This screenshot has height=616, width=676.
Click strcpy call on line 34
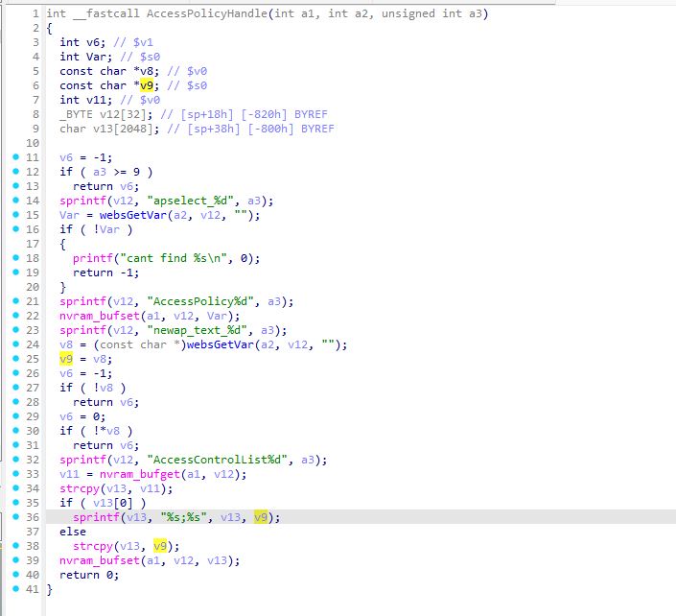[x=80, y=488]
